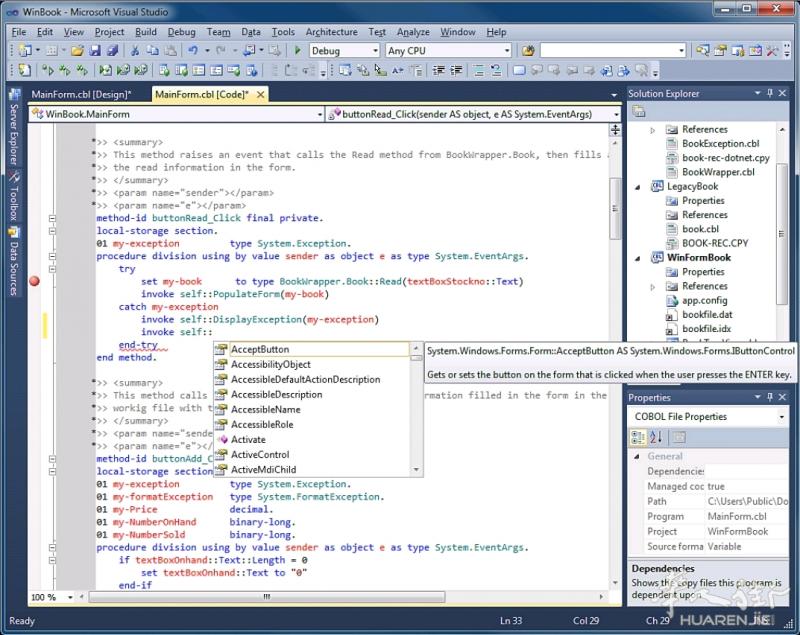Screen dimensions: 800x635
Task: Collapse the LegacyBook project node
Action: 638,187
